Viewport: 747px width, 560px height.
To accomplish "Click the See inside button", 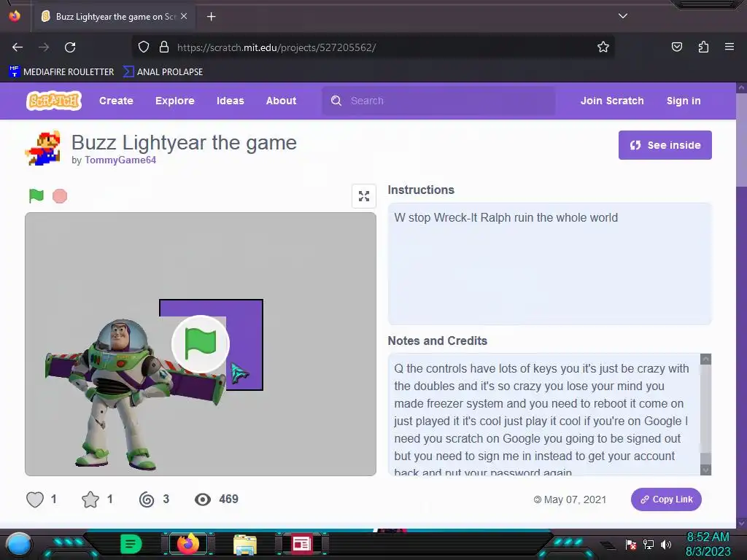I will tap(665, 145).
